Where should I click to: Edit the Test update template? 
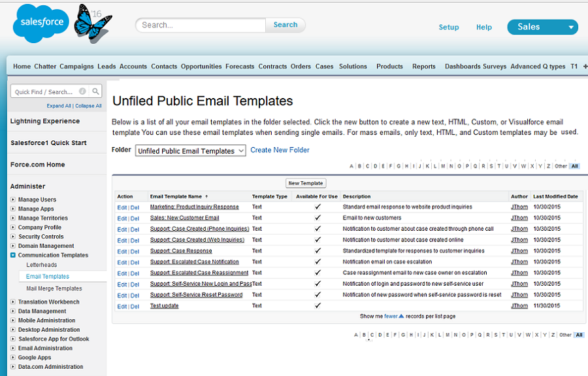[122, 307]
